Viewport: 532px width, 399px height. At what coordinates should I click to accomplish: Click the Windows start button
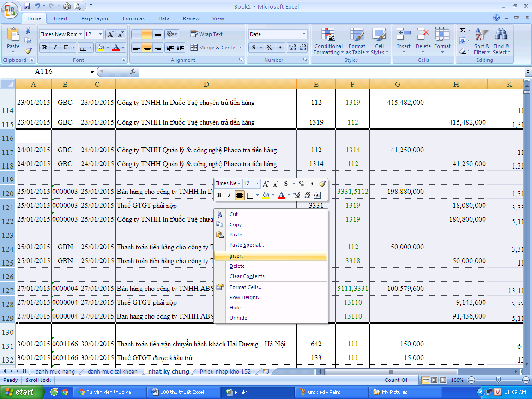coord(19,392)
